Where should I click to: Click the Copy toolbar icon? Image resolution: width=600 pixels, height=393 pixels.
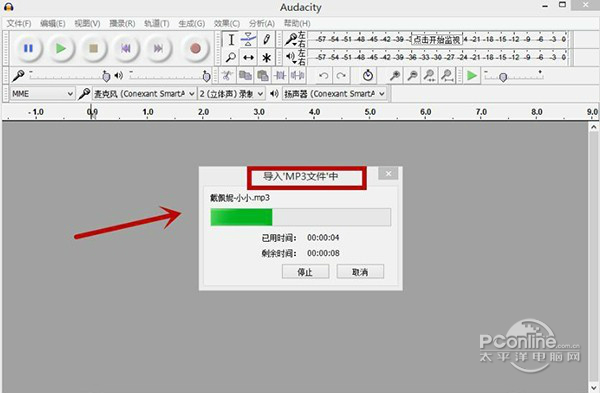[245, 75]
